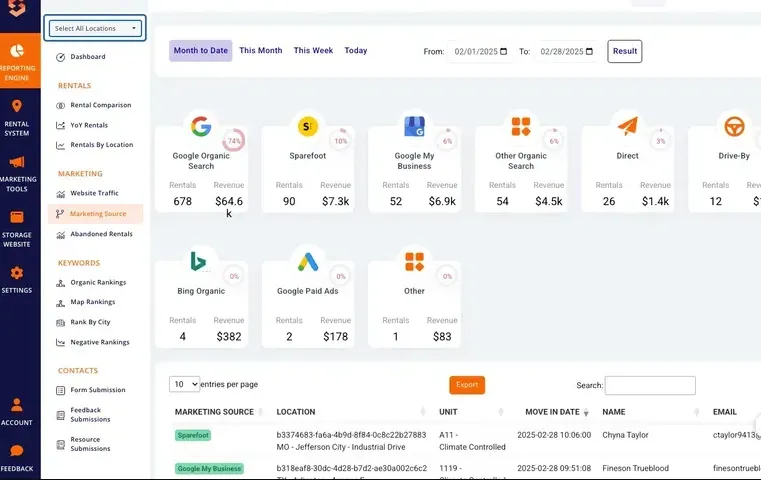Sort by Unit column arrows
Image resolution: width=761 pixels, height=480 pixels.
(x=500, y=412)
